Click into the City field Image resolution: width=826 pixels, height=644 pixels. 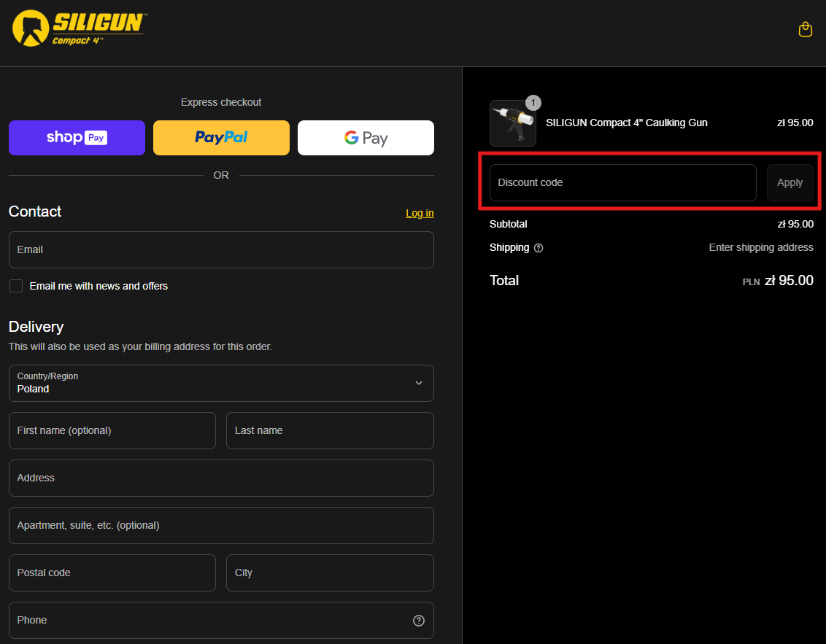(x=330, y=573)
